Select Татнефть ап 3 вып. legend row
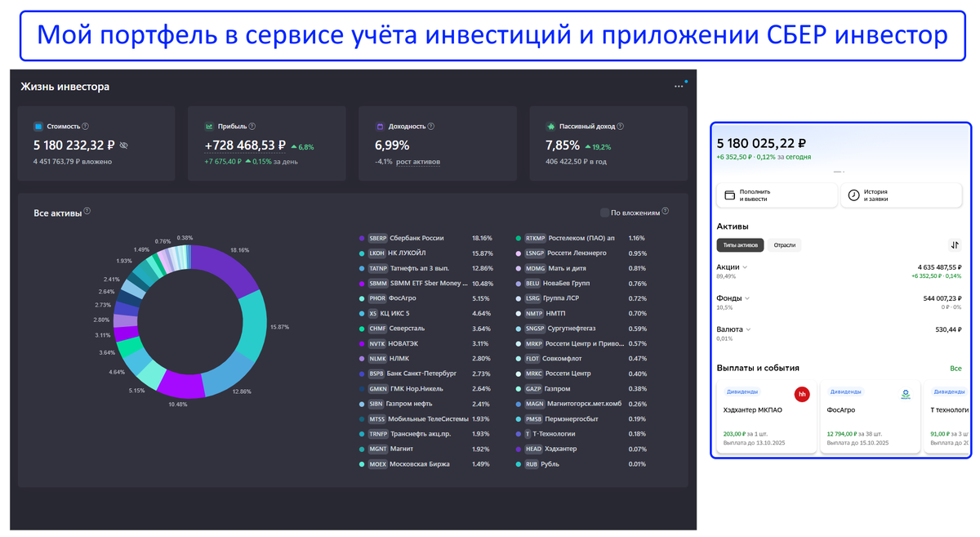 [x=427, y=268]
